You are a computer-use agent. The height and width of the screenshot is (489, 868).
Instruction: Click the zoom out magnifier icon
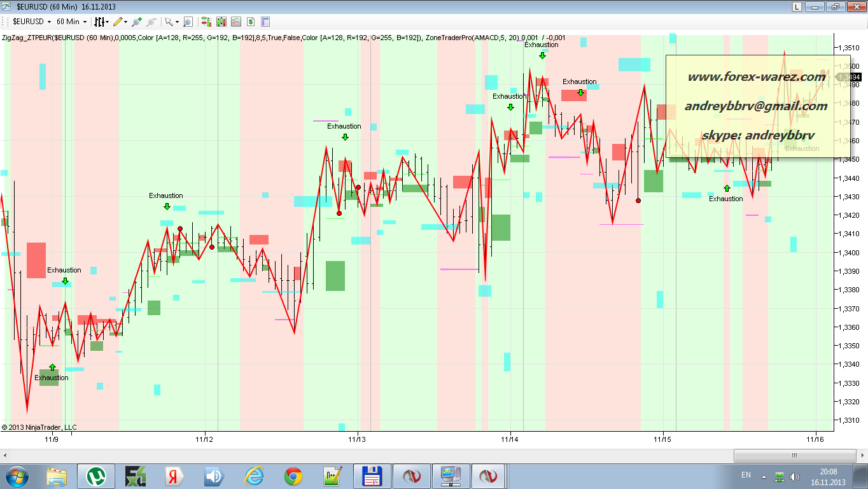[151, 22]
